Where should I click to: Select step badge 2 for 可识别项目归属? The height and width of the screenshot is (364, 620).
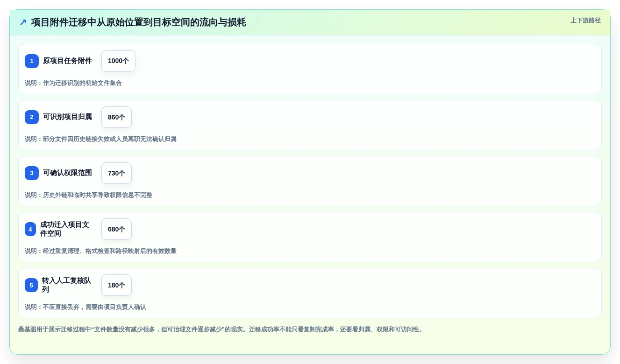[32, 117]
